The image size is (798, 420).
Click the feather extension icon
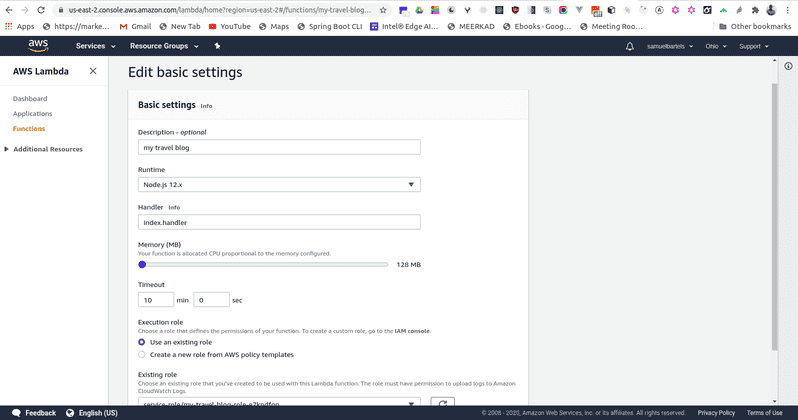click(x=739, y=10)
